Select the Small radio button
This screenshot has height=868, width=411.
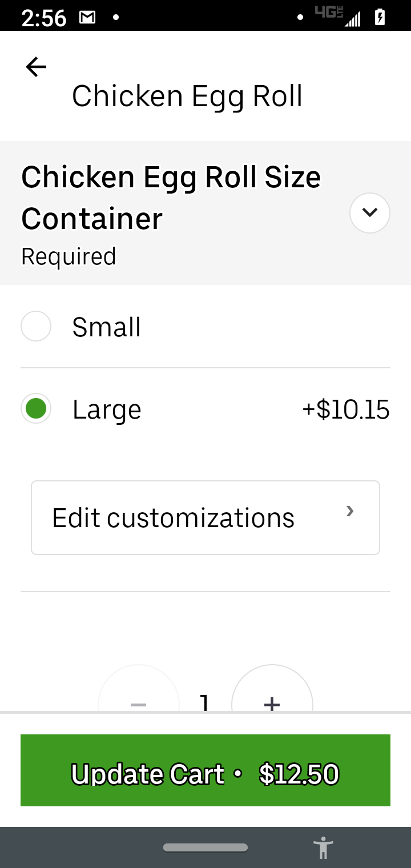coord(36,326)
